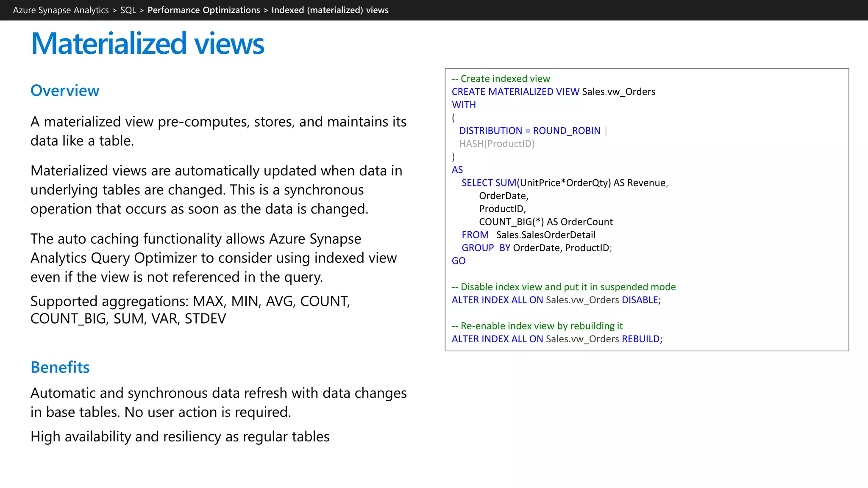Click 'Automatic and synchronous data refresh' text
This screenshot has width=868, height=488.
(x=218, y=402)
